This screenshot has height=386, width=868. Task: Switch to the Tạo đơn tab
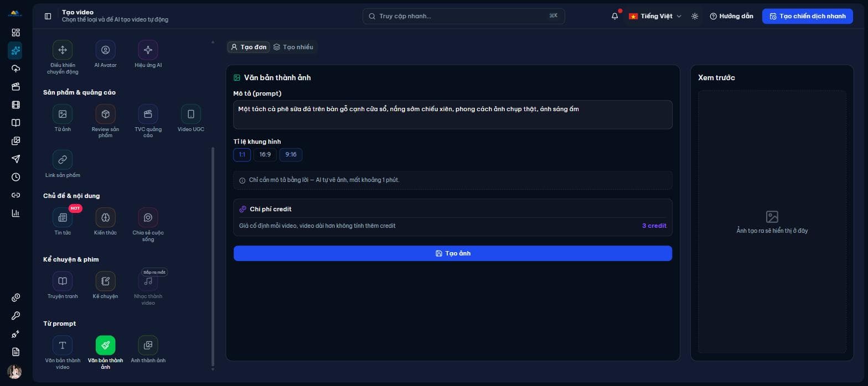[x=248, y=47]
